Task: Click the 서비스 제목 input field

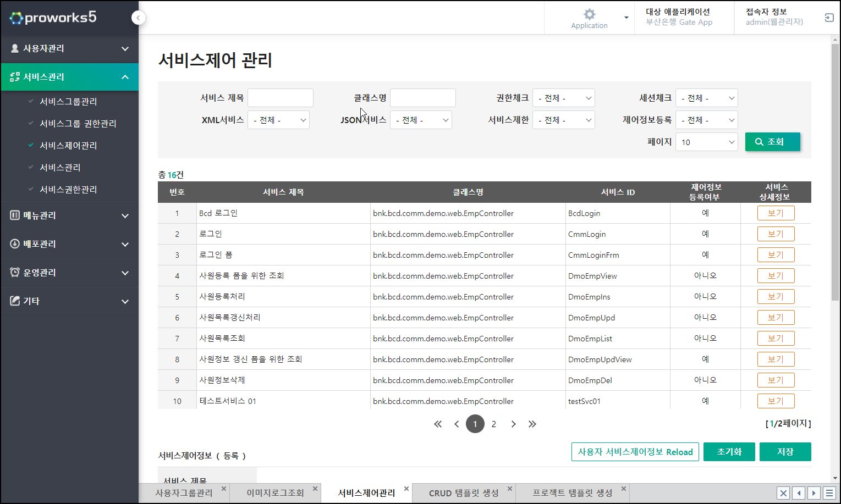Action: (x=280, y=98)
